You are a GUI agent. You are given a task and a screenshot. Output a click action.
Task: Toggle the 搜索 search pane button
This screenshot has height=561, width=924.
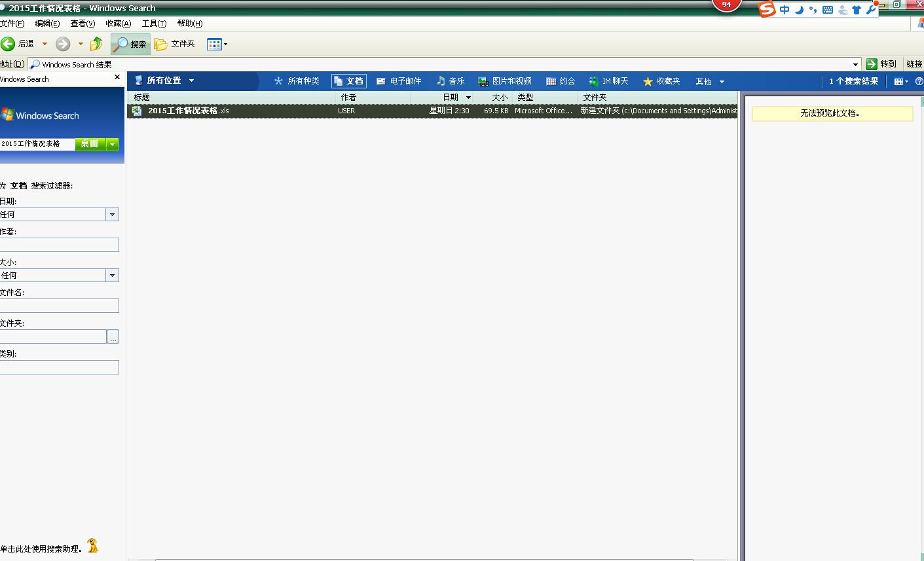(130, 44)
